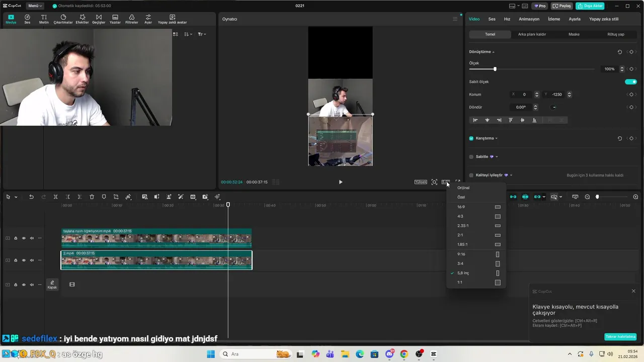Click the Pro upgrade button

click(x=540, y=6)
